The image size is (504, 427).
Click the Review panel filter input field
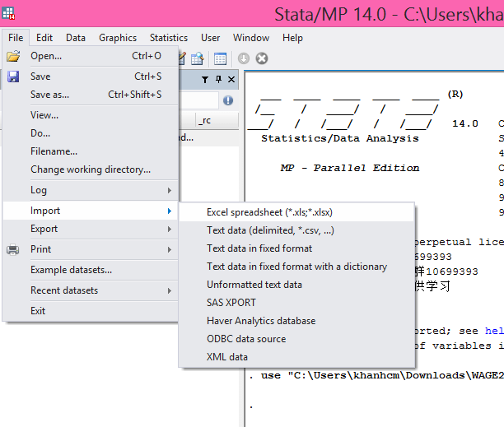tap(198, 100)
